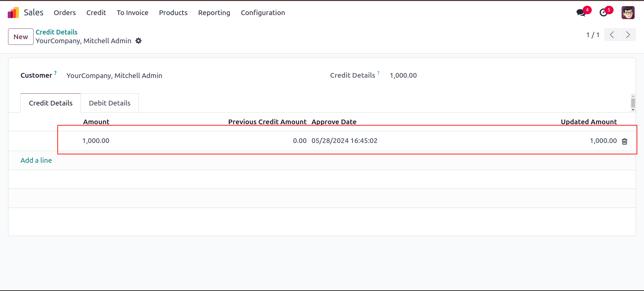Click the Previous Credit Amount cell 0.00
This screenshot has height=291, width=644.
pyautogui.click(x=300, y=141)
